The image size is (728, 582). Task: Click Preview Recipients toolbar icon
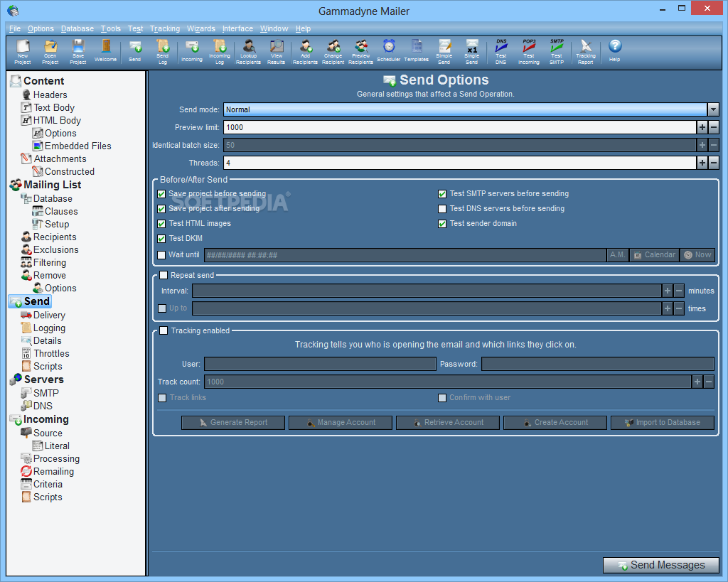point(360,52)
